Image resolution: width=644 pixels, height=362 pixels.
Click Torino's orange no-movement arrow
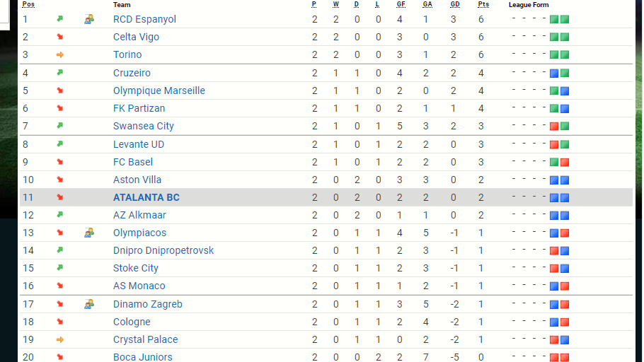(x=60, y=54)
